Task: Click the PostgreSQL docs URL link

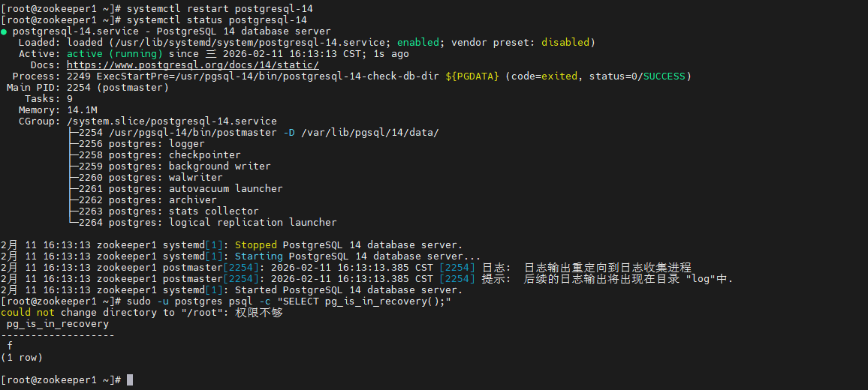Action: 192,65
